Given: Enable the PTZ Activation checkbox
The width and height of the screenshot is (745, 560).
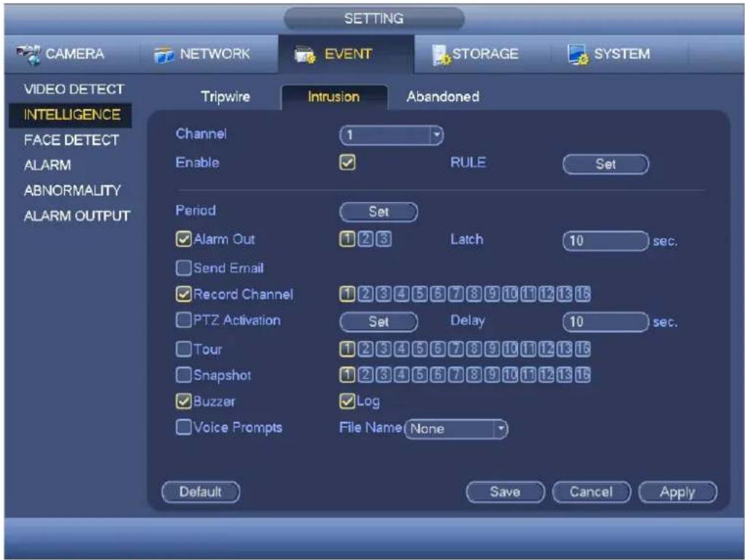Looking at the screenshot, I should (183, 320).
